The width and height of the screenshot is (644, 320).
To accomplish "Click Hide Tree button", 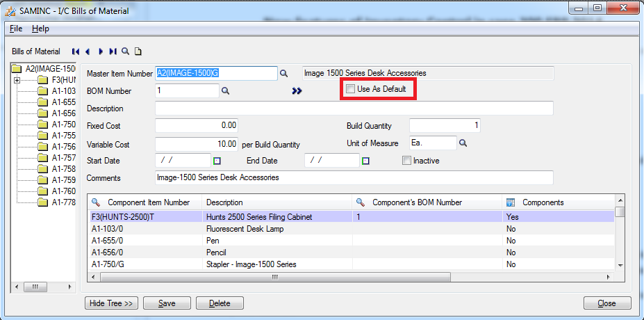I will (111, 303).
